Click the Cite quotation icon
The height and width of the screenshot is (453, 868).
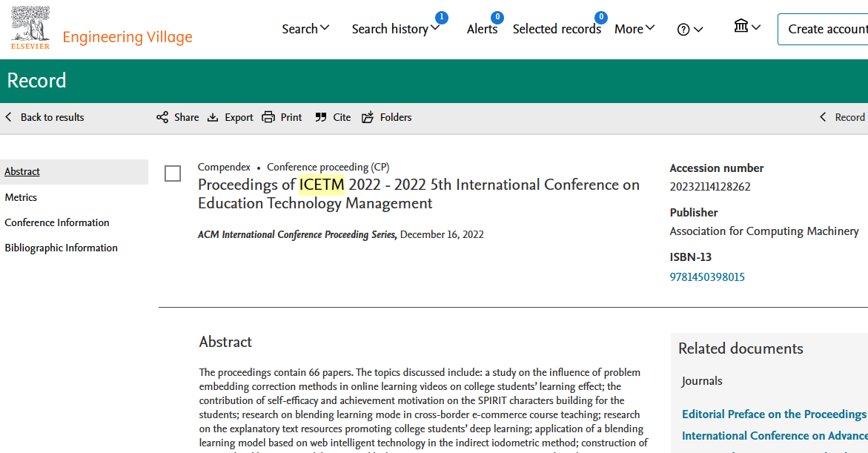click(x=320, y=117)
